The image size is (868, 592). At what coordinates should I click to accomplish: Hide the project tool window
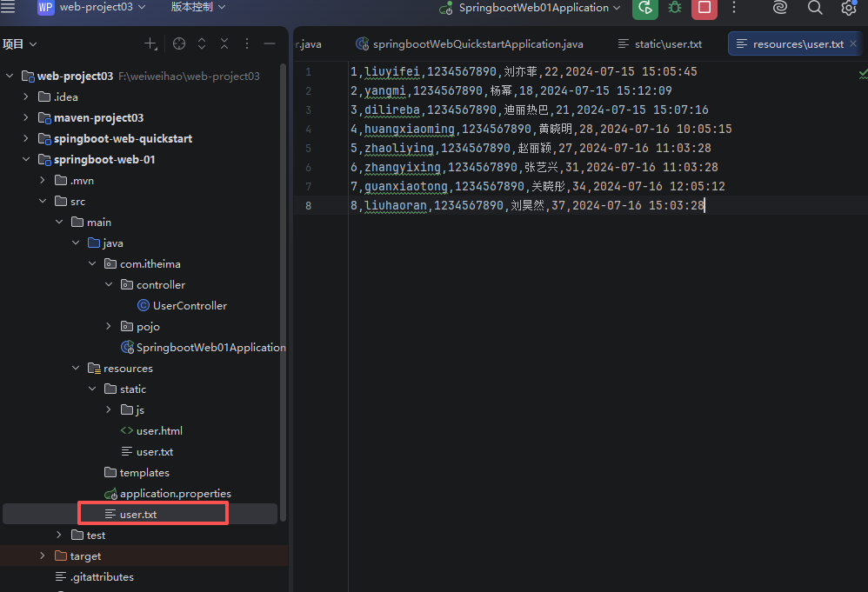click(270, 43)
